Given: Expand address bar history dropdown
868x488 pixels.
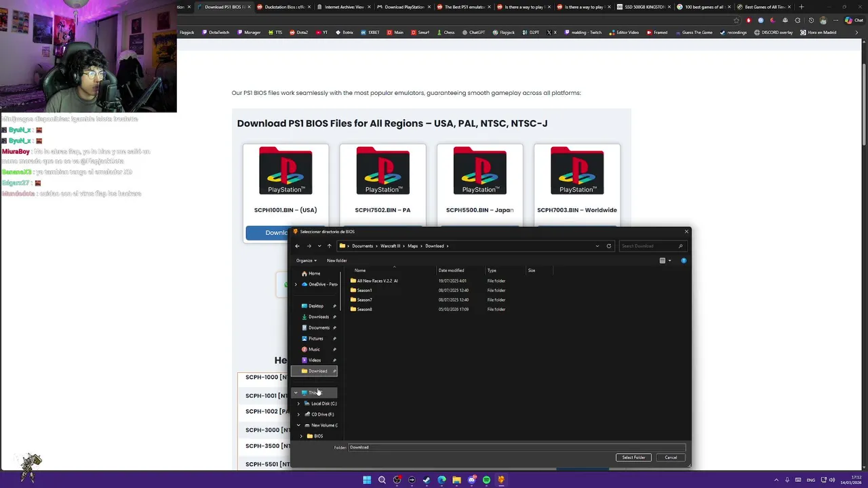Looking at the screenshot, I should click(597, 246).
